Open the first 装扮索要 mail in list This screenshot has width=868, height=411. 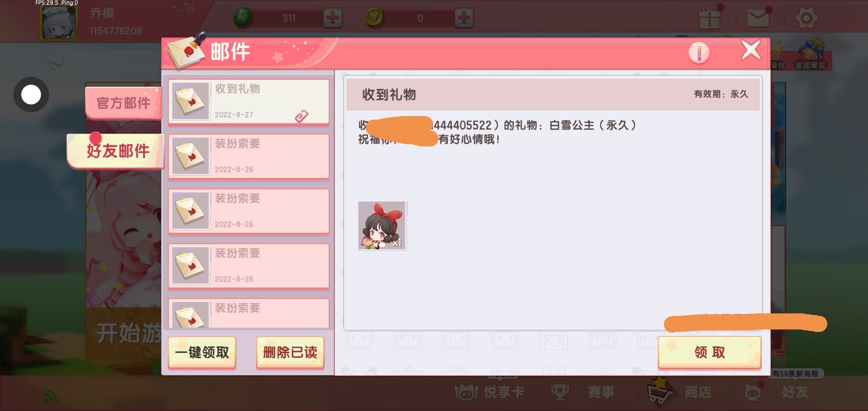click(249, 156)
